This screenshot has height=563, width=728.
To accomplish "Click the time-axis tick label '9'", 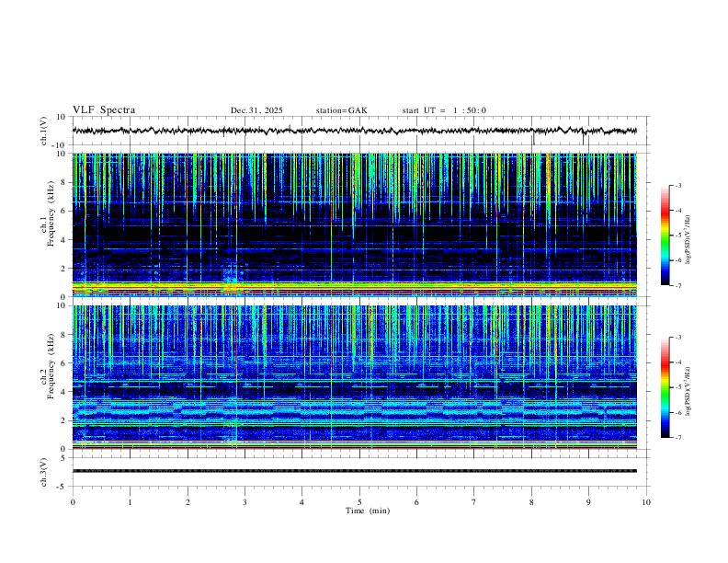I will (588, 502).
